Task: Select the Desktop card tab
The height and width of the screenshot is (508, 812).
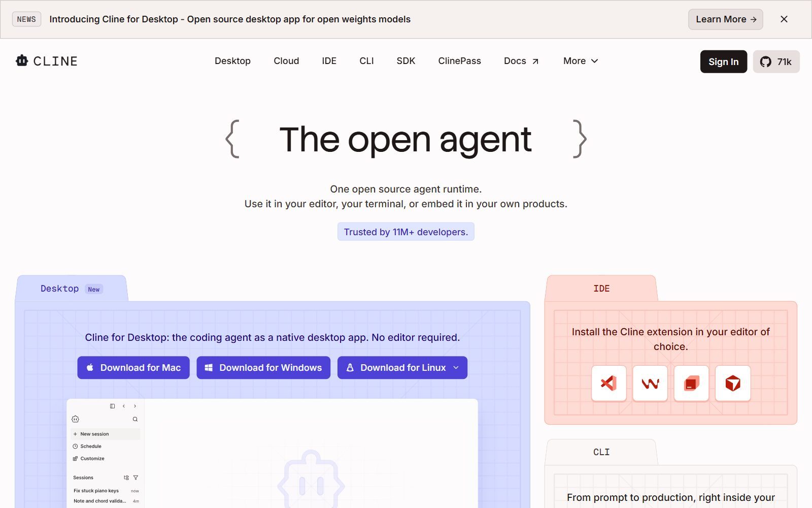Action: pos(72,289)
